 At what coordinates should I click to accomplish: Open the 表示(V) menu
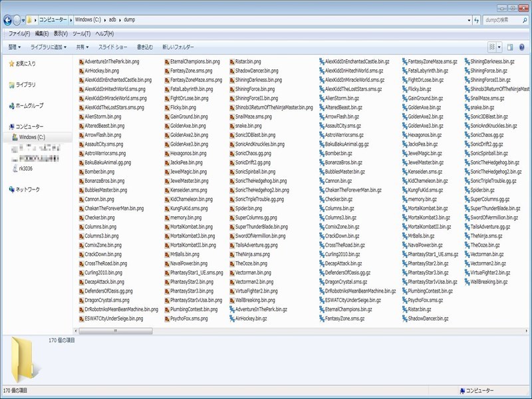(61, 34)
